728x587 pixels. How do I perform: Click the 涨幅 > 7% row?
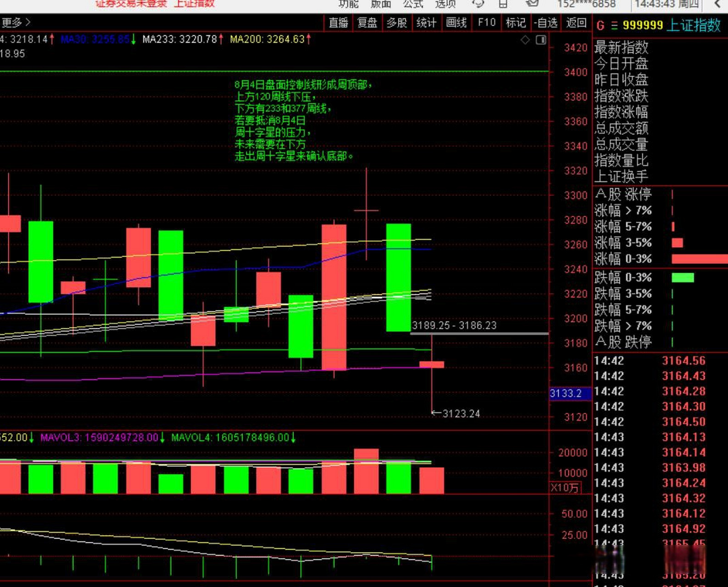[660, 210]
